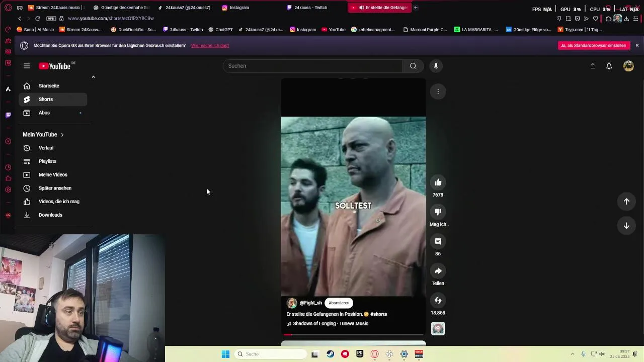The height and width of the screenshot is (362, 644).
Task: Expand the Mein YouTube section
Action: 43,135
